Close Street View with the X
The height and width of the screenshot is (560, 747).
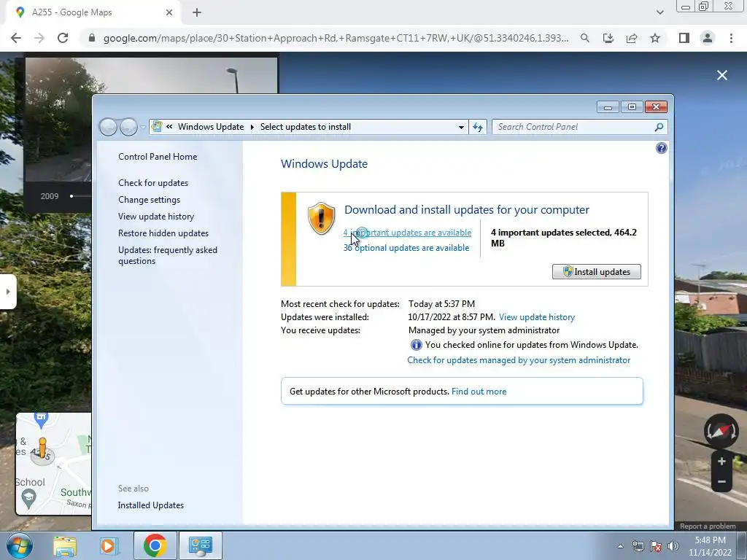(722, 75)
